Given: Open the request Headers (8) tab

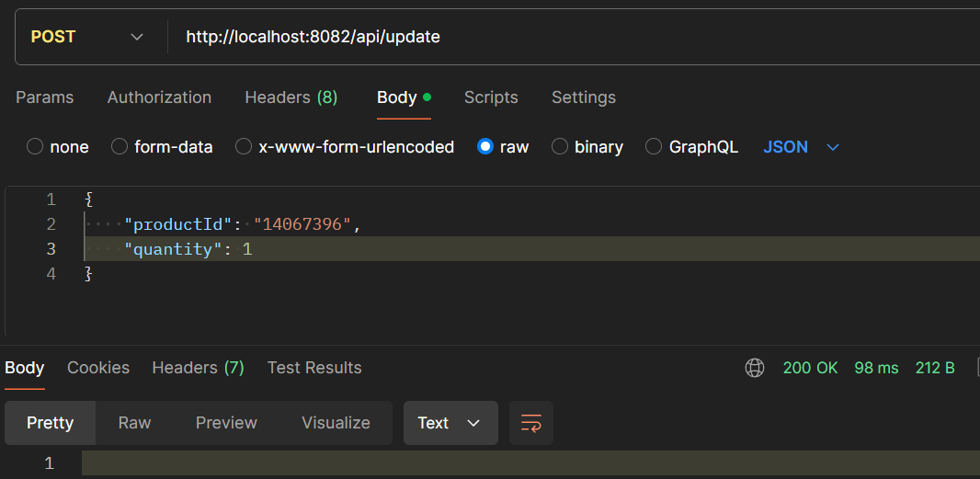Looking at the screenshot, I should tap(291, 97).
